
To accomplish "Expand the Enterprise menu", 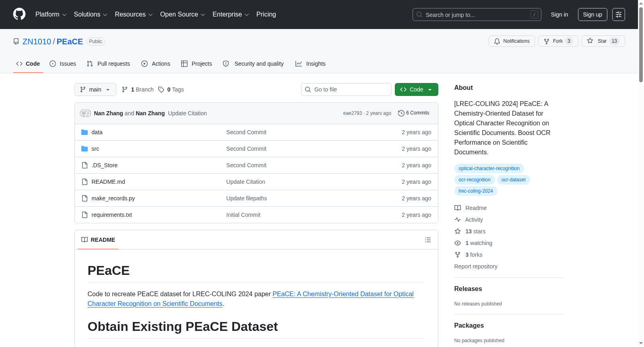I will 231,15.
